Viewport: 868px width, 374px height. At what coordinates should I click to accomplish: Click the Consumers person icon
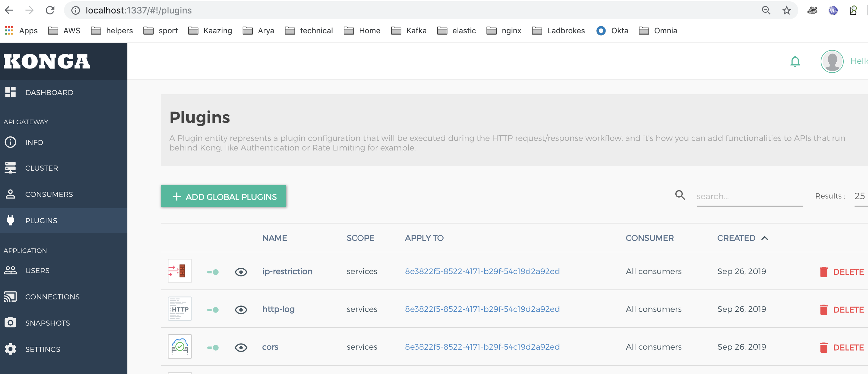[11, 194]
